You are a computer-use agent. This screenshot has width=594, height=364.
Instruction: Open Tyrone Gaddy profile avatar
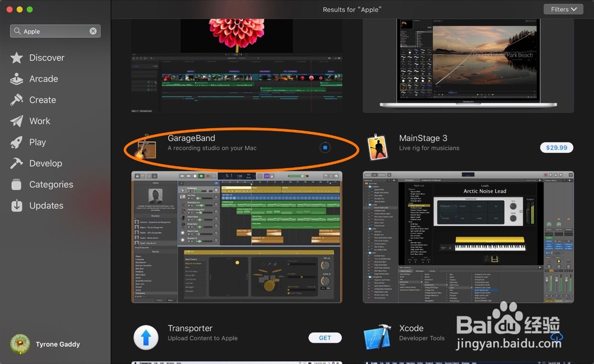(20, 344)
